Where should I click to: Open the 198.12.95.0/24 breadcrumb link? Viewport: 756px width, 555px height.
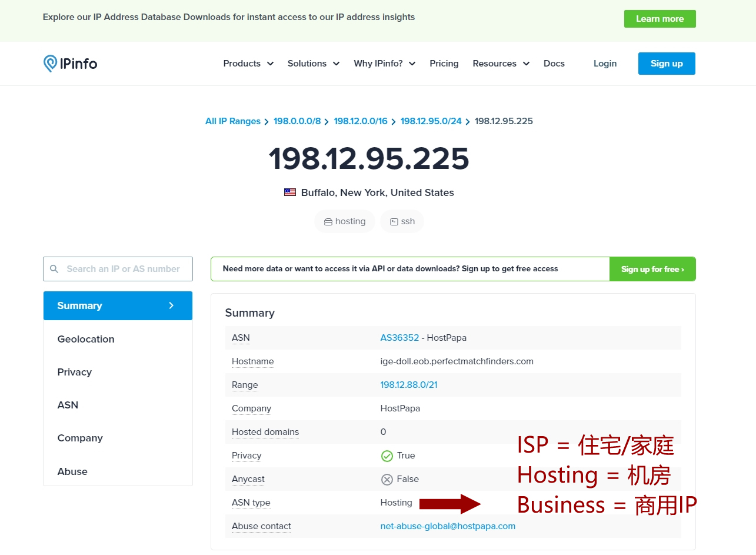[431, 121]
